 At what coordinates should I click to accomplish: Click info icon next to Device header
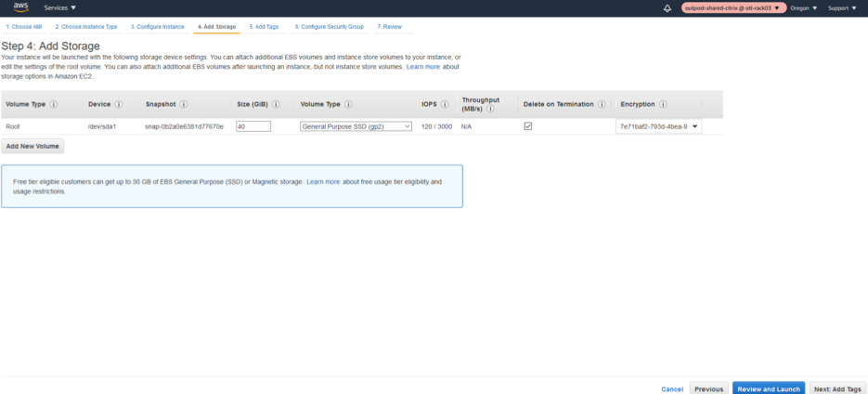119,104
